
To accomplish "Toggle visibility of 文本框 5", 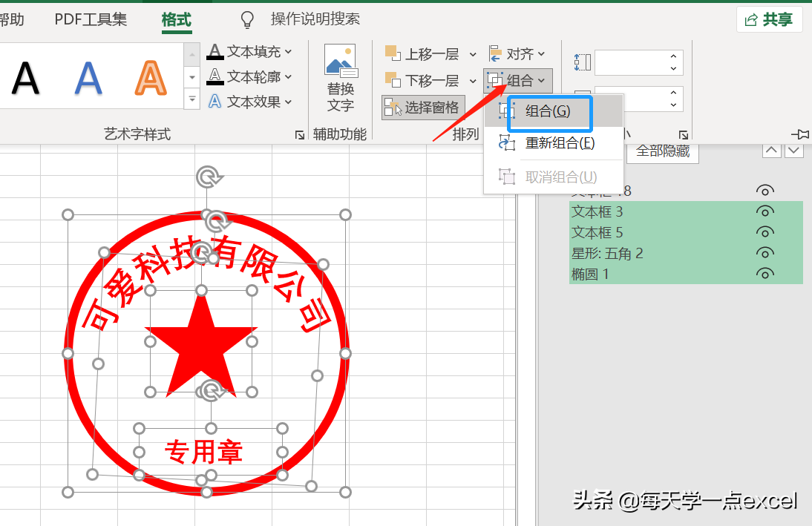I will [x=765, y=232].
